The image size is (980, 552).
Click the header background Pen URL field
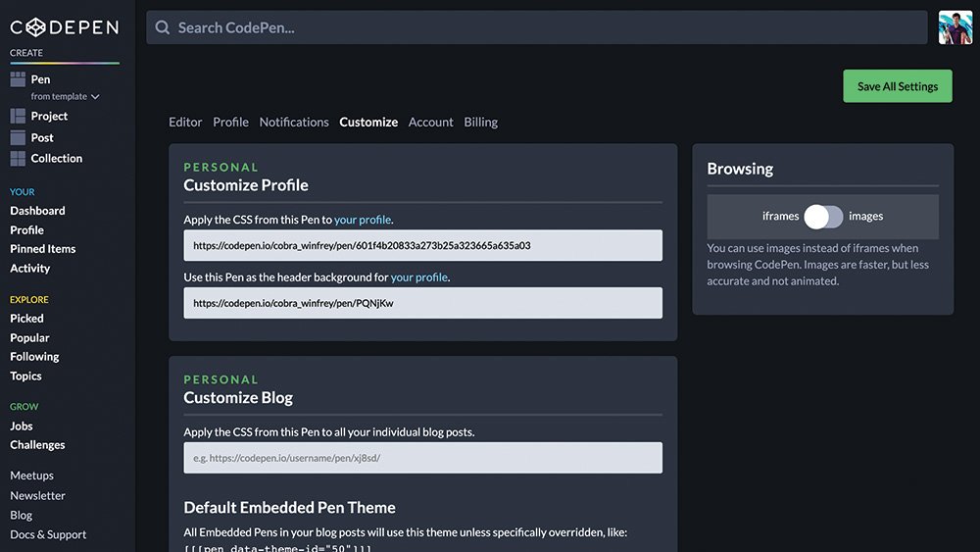point(423,303)
